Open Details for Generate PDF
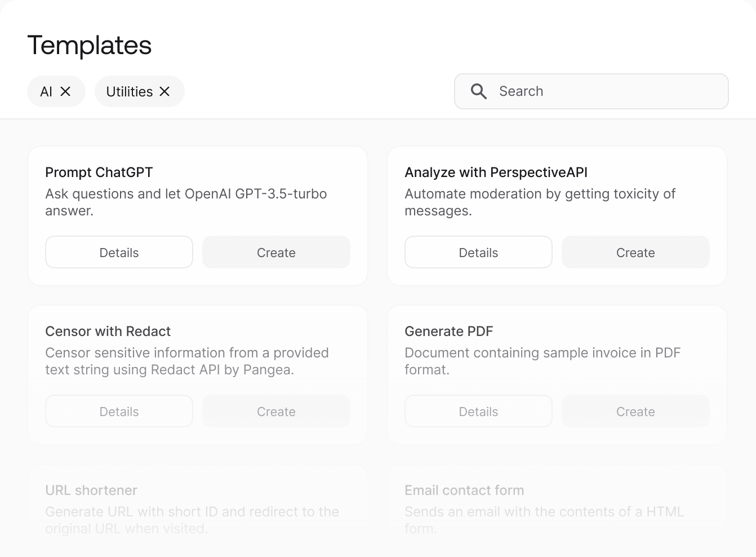 tap(478, 412)
